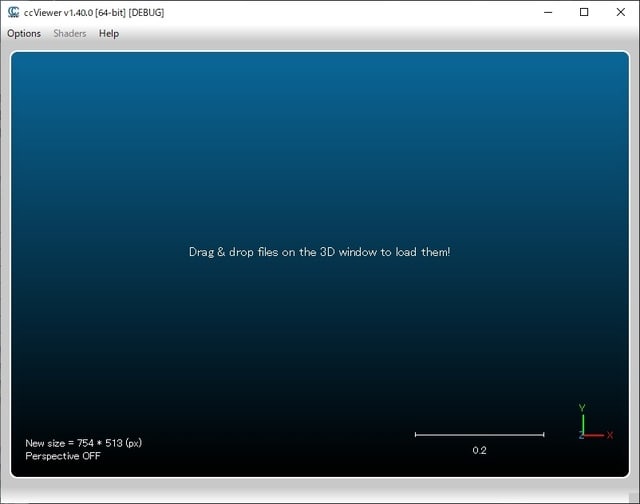Click the 0.2 scale value label
The height and width of the screenshot is (504, 640).
click(x=479, y=450)
